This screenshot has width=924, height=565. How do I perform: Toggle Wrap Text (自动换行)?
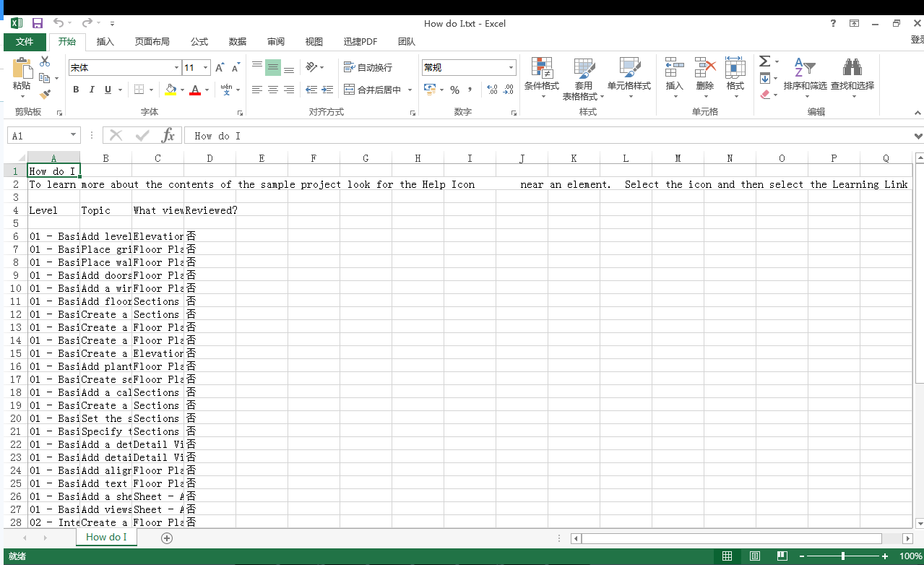click(x=368, y=67)
